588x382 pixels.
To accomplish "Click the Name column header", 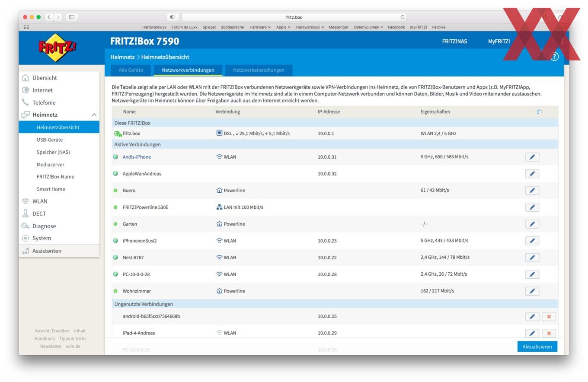I will tap(129, 111).
